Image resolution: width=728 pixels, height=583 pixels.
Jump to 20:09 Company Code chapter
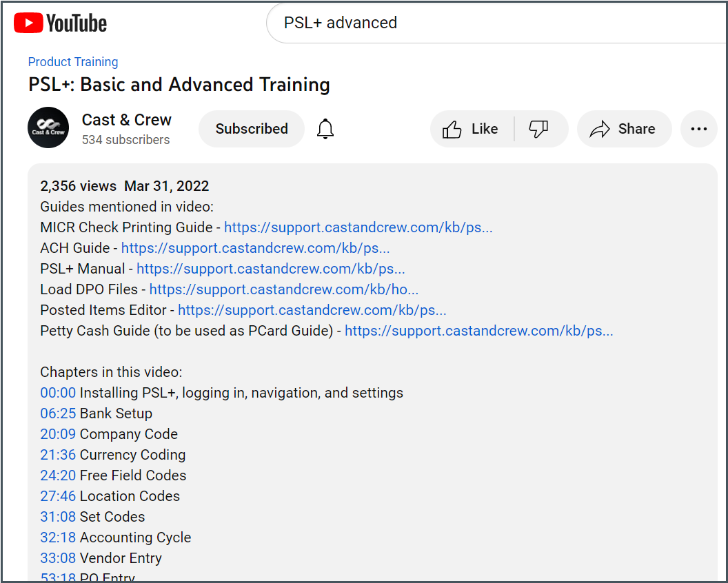58,434
